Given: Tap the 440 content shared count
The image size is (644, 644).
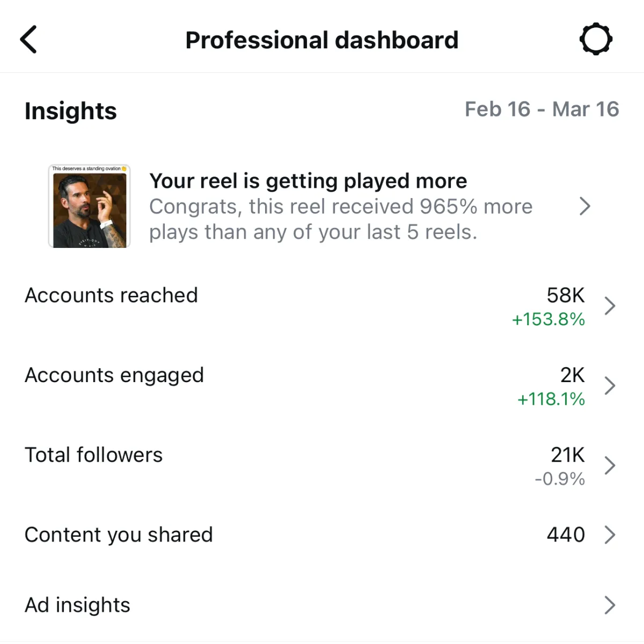Looking at the screenshot, I should [x=566, y=535].
